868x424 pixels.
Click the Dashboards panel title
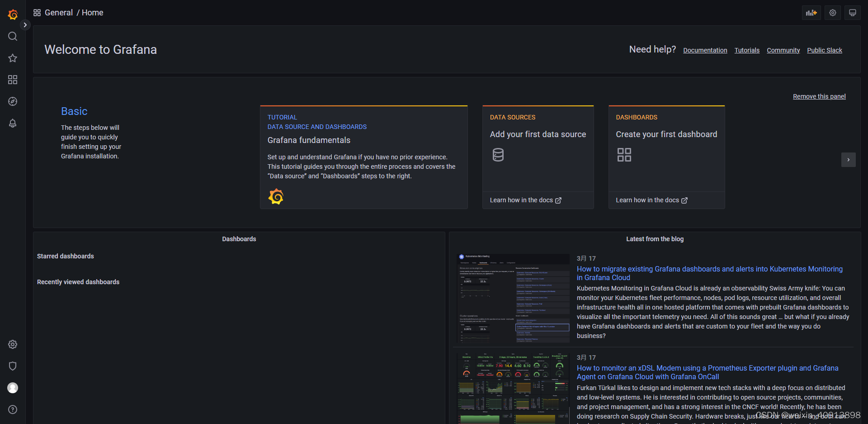click(x=239, y=239)
